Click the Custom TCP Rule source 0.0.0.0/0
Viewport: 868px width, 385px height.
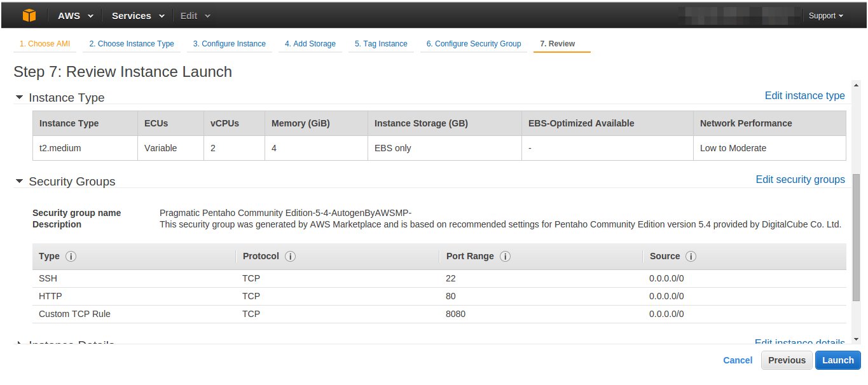click(666, 314)
